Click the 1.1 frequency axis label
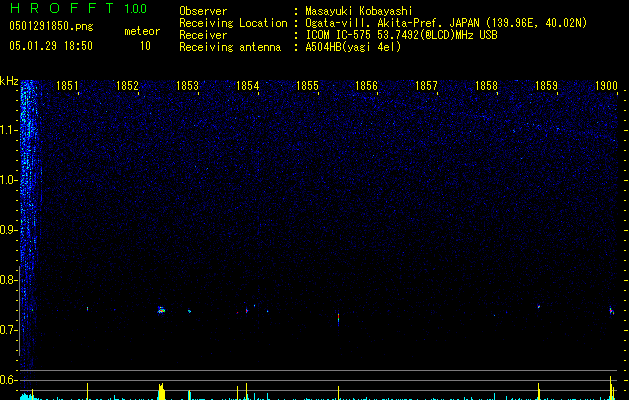This screenshot has width=629, height=400. tap(8, 130)
